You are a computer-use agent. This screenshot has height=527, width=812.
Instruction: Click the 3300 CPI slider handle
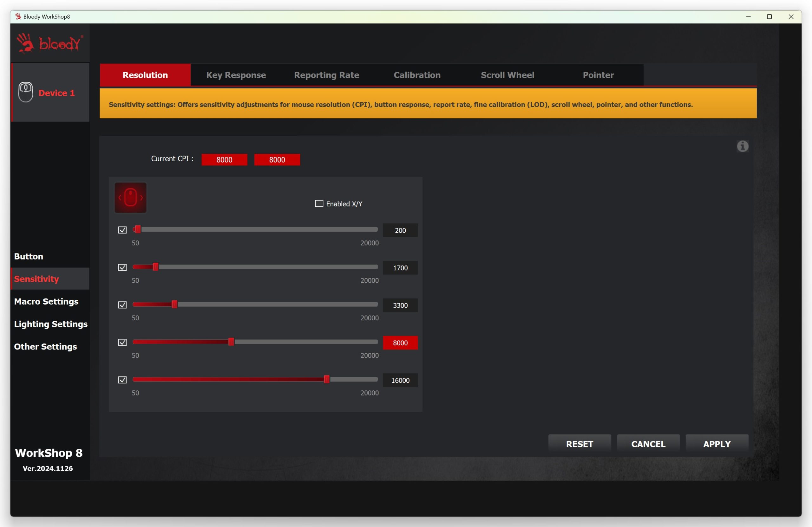174,305
